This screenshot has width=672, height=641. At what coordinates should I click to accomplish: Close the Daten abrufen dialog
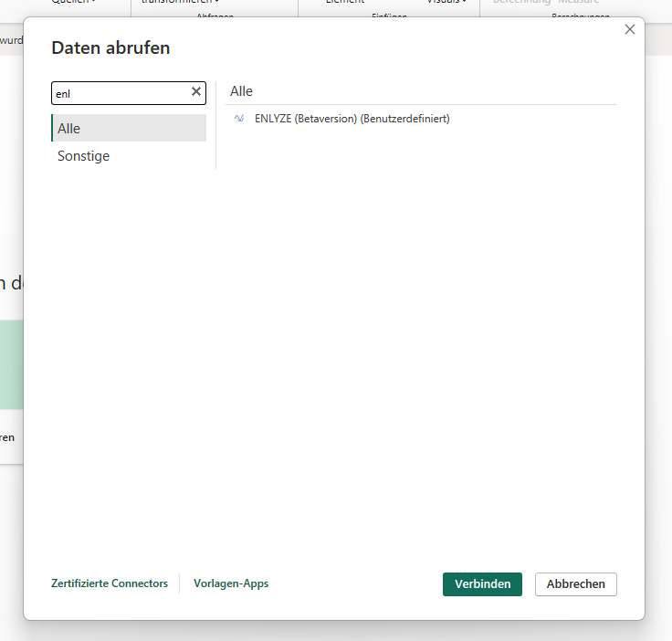coord(629,30)
